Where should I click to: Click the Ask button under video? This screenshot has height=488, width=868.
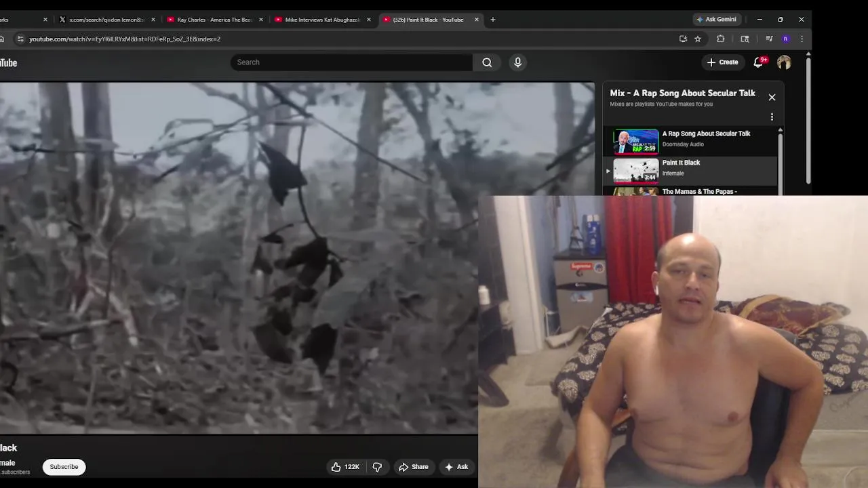[x=456, y=467]
